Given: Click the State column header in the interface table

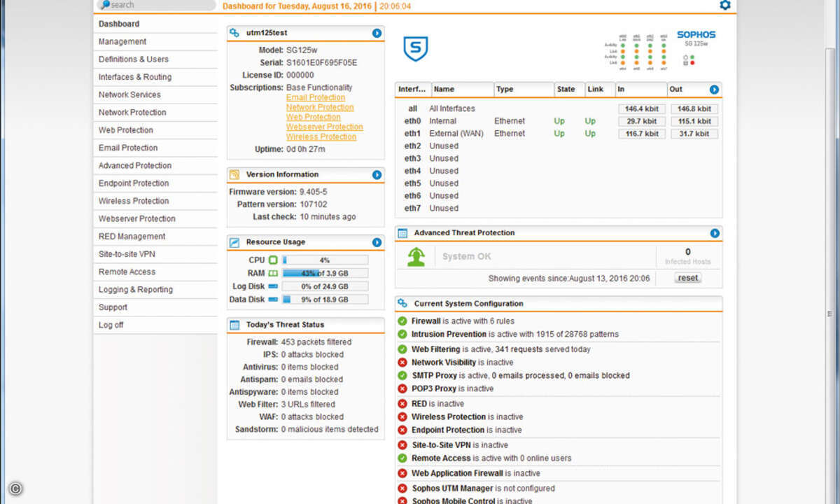Looking at the screenshot, I should click(569, 90).
